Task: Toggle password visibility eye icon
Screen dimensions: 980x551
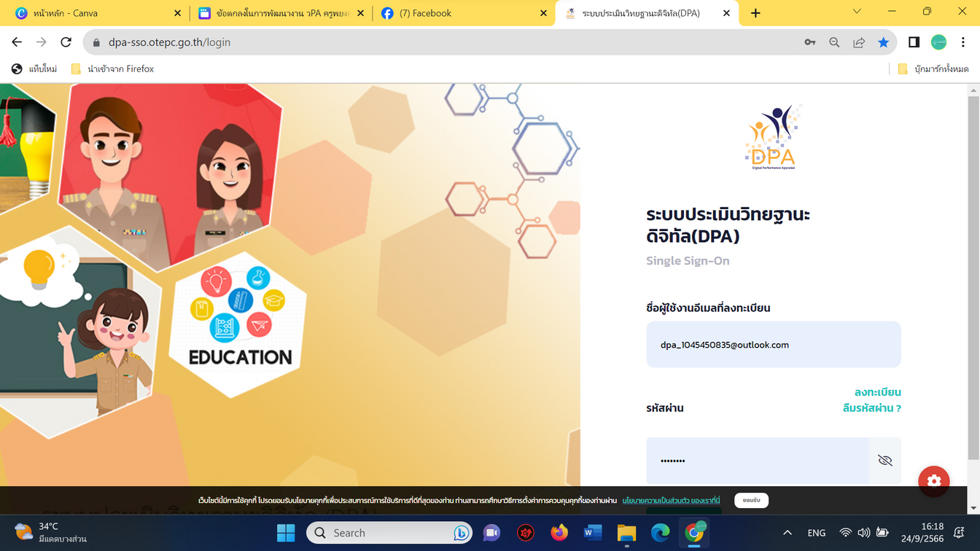Action: (x=884, y=461)
